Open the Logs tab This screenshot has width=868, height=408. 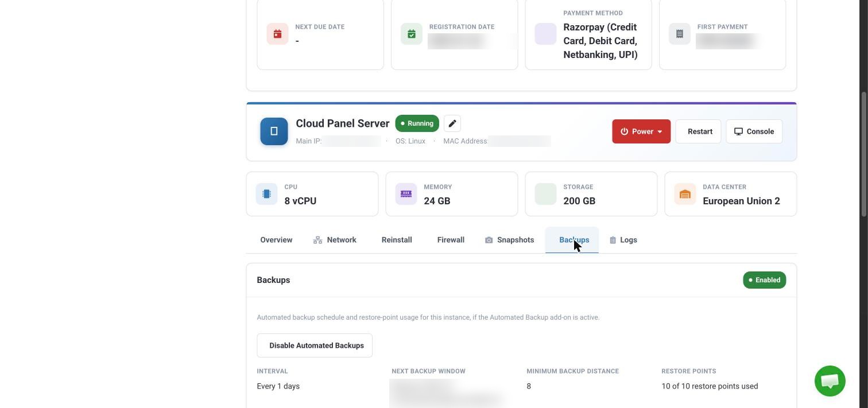(623, 240)
